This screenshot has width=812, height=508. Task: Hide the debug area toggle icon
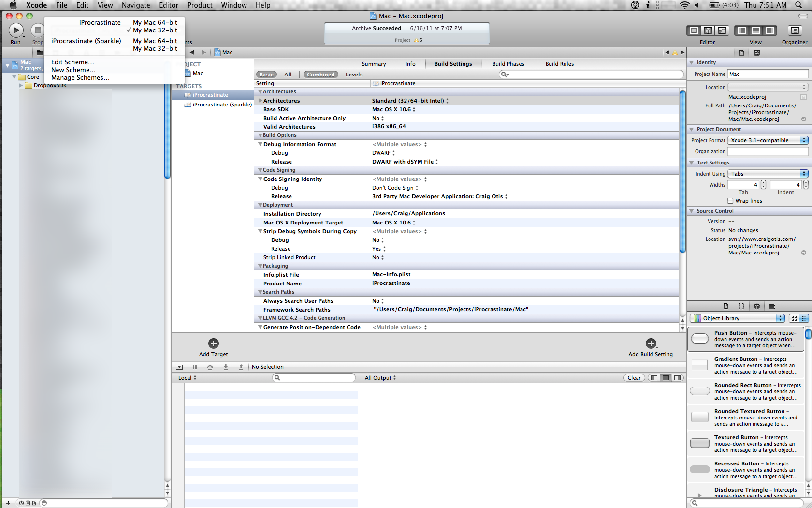pyautogui.click(x=179, y=367)
